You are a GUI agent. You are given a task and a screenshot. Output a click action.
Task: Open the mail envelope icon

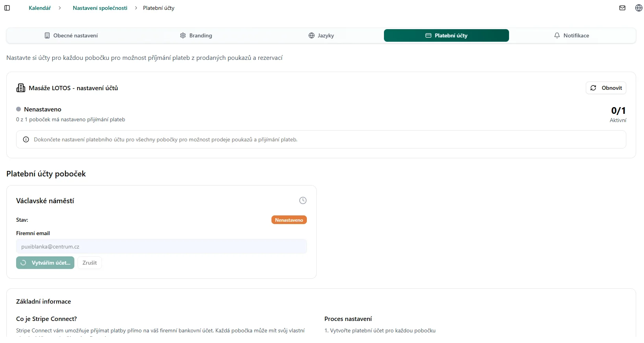(622, 8)
